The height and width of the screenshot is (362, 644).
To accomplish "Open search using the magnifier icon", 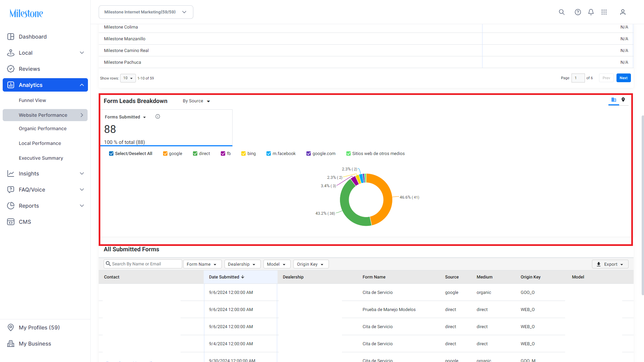I will click(561, 12).
